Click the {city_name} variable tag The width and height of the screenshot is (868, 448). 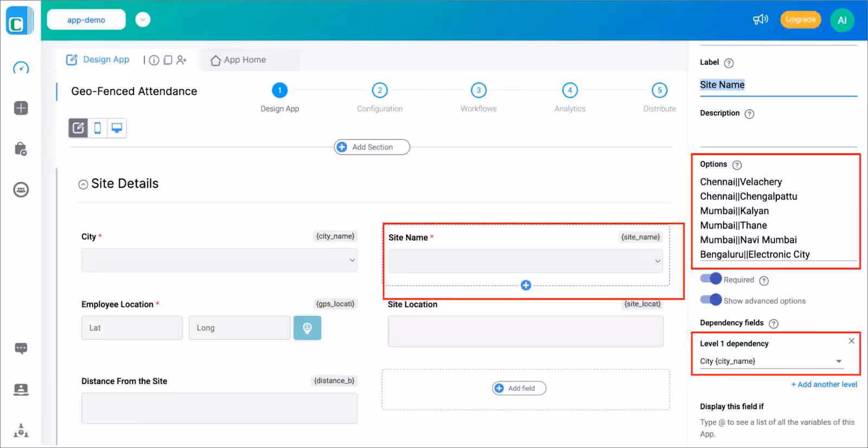335,236
